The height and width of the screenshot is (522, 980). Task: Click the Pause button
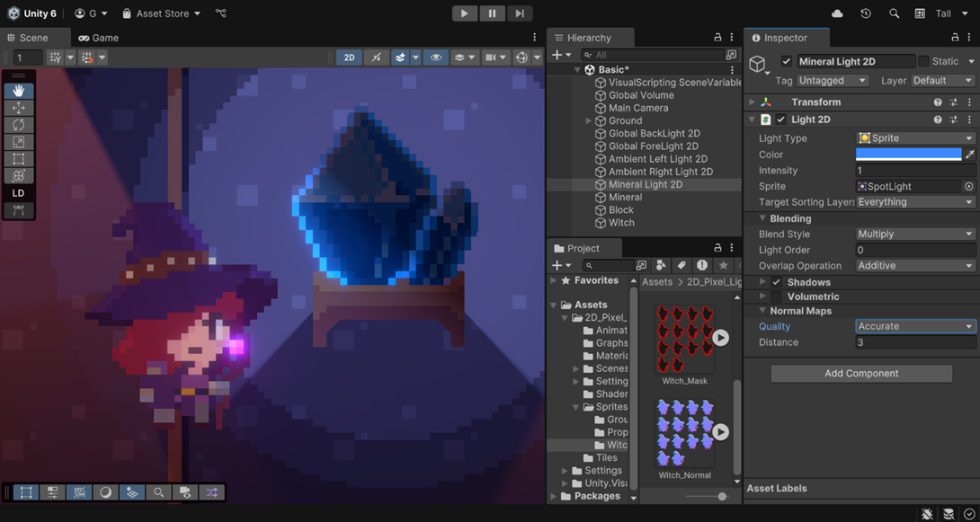point(493,13)
